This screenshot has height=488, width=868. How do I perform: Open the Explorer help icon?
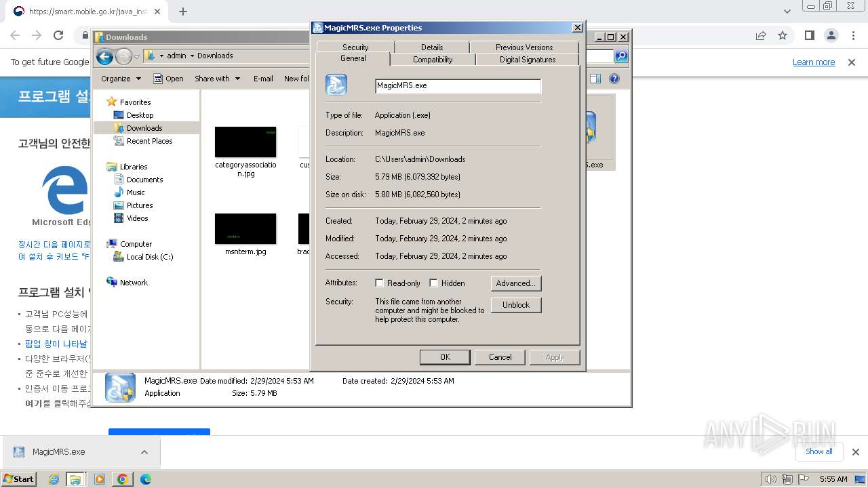click(614, 79)
